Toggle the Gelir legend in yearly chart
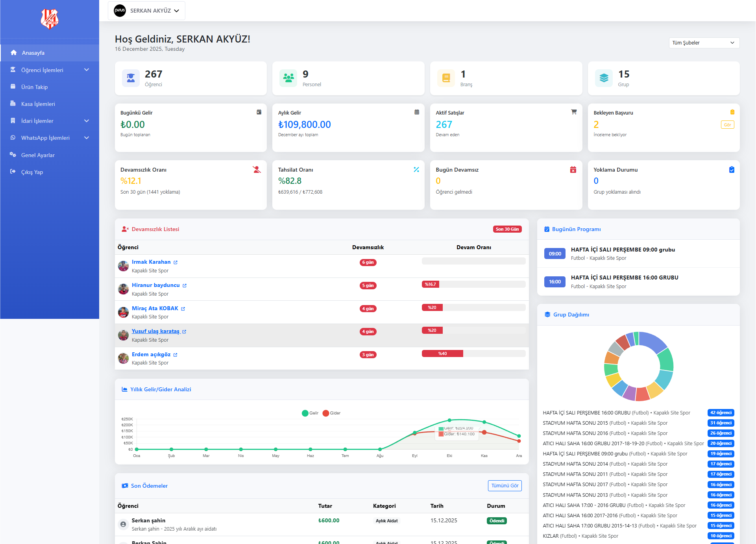The height and width of the screenshot is (544, 756). [x=310, y=413]
